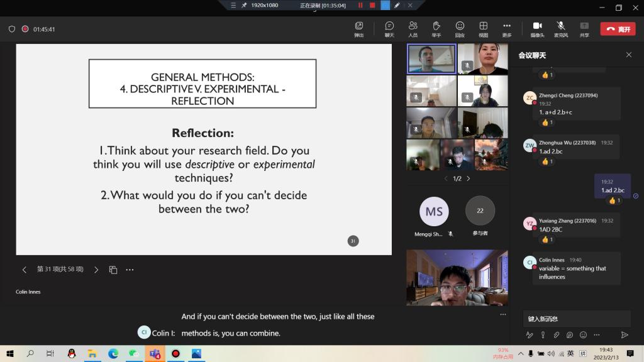This screenshot has width=644, height=362.
Task: Click the attach file paperclip icon
Action: coord(556,335)
